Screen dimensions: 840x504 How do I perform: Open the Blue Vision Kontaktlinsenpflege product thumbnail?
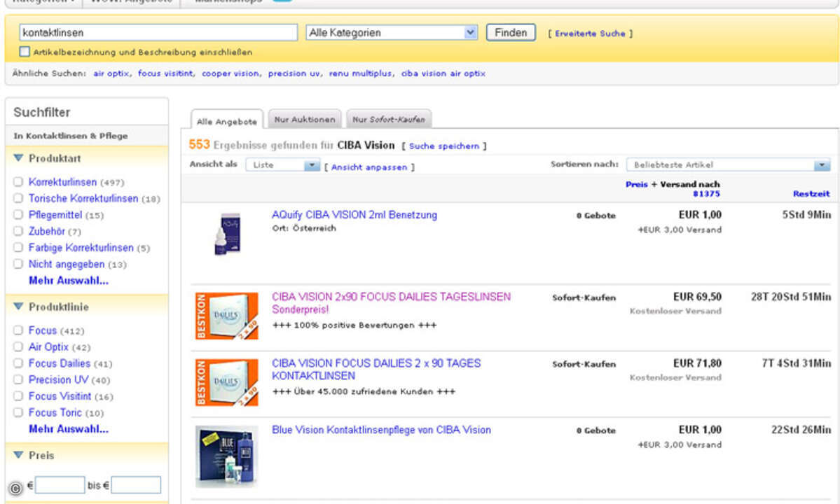pos(226,456)
